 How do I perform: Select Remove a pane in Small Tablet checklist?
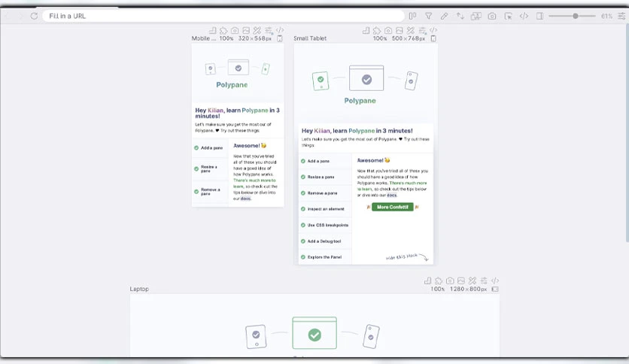325,193
